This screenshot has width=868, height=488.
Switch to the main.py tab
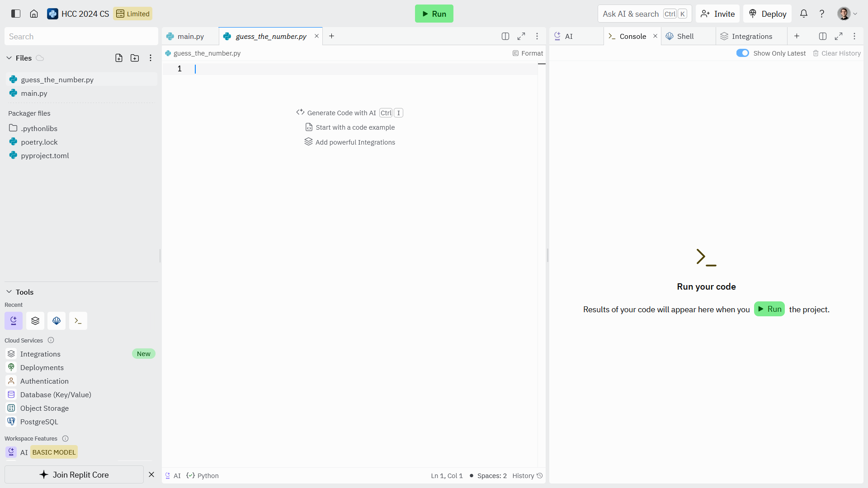(190, 36)
